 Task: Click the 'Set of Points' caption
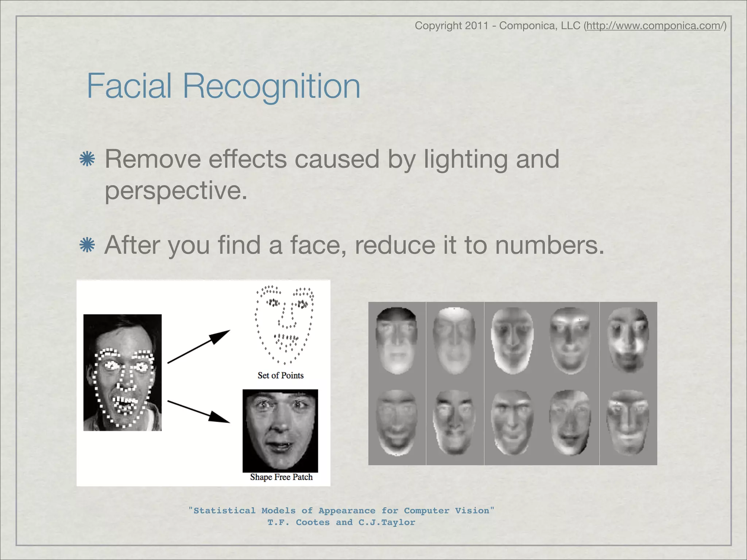click(x=280, y=375)
